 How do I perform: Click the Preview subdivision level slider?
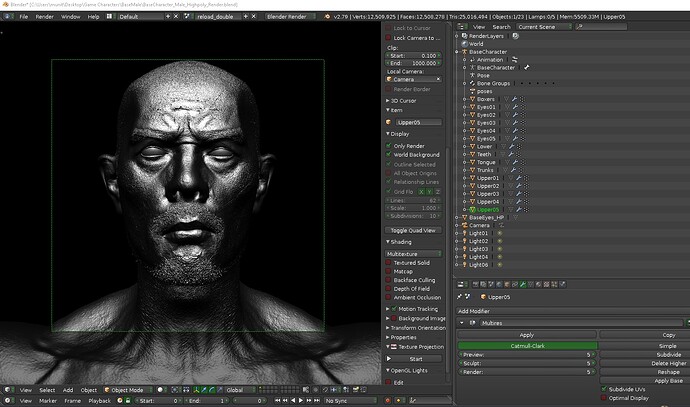click(527, 355)
